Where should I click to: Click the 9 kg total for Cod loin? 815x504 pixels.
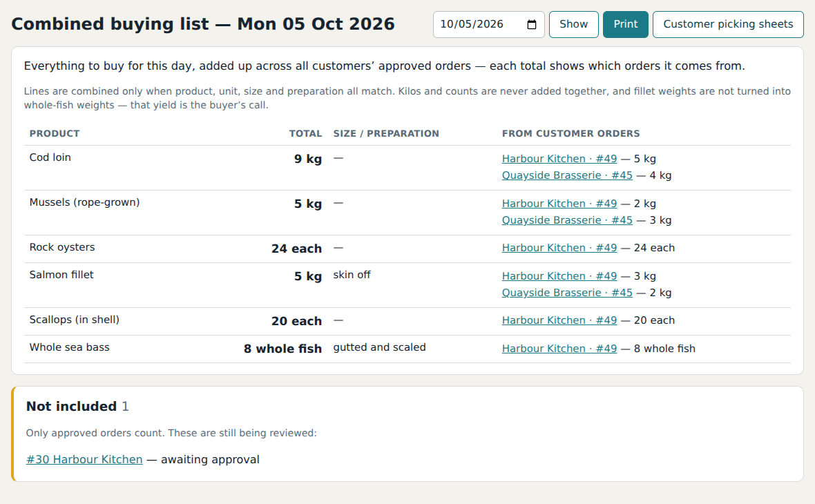[308, 159]
